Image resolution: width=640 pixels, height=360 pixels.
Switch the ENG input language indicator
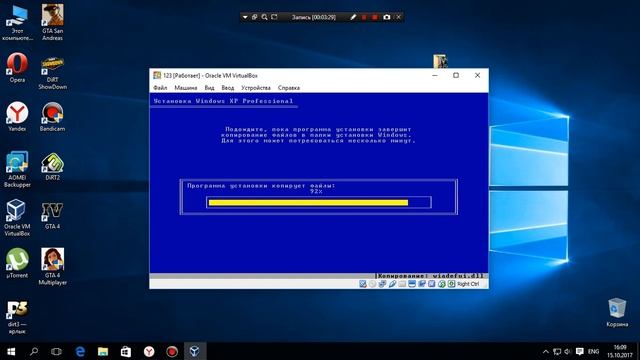(x=593, y=351)
